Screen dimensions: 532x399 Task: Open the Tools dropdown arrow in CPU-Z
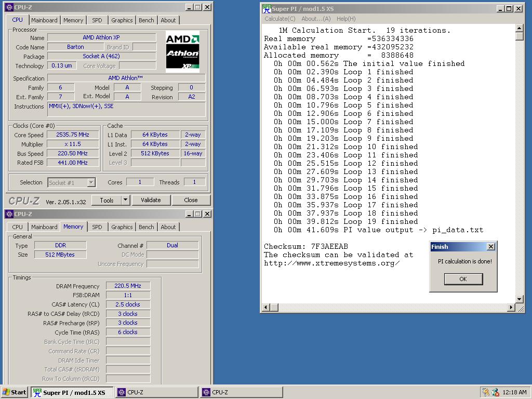pyautogui.click(x=126, y=200)
